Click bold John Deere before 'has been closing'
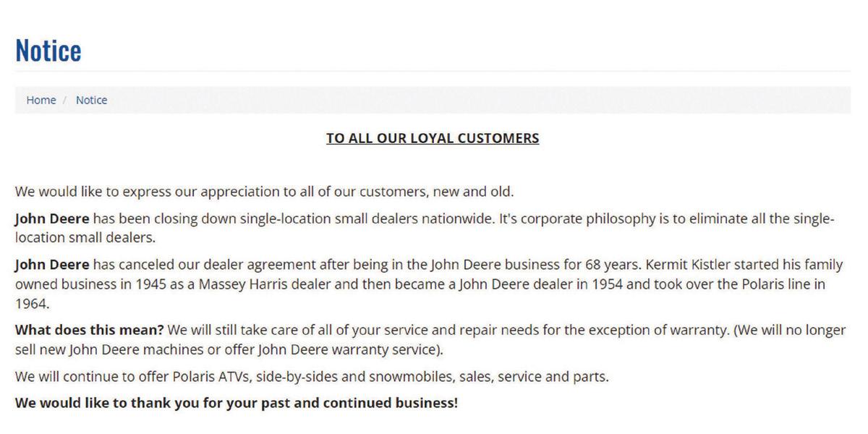The height and width of the screenshot is (434, 868). pyautogui.click(x=53, y=219)
